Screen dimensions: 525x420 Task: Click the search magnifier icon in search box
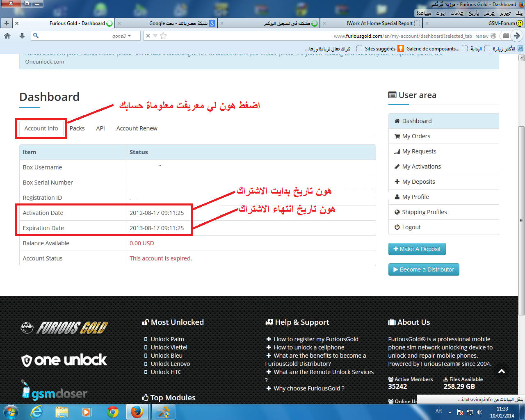click(36, 36)
